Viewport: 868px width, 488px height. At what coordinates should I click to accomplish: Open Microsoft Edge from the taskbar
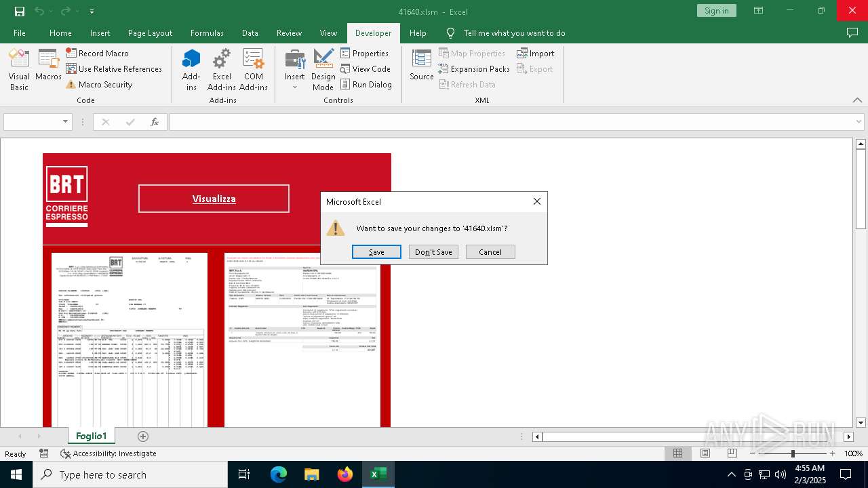(279, 474)
